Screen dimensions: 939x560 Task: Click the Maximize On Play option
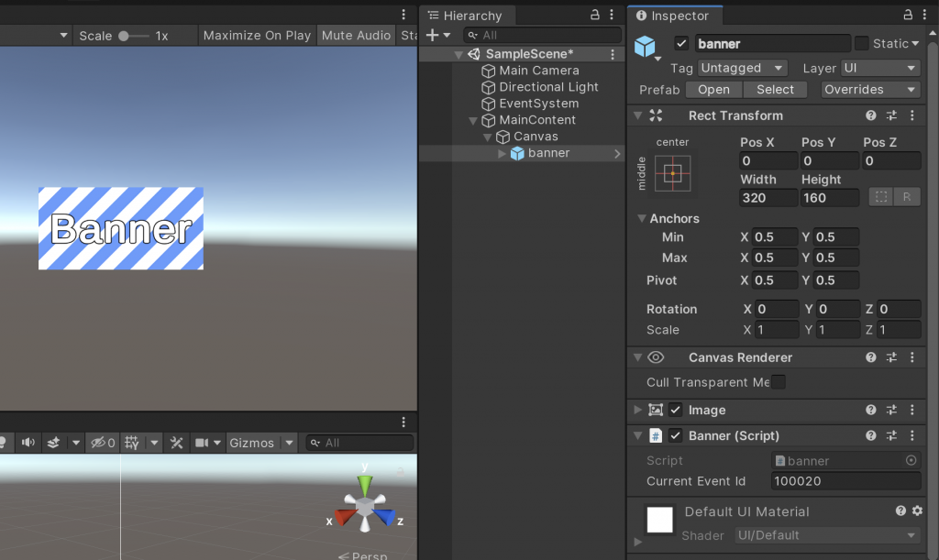[x=257, y=35]
